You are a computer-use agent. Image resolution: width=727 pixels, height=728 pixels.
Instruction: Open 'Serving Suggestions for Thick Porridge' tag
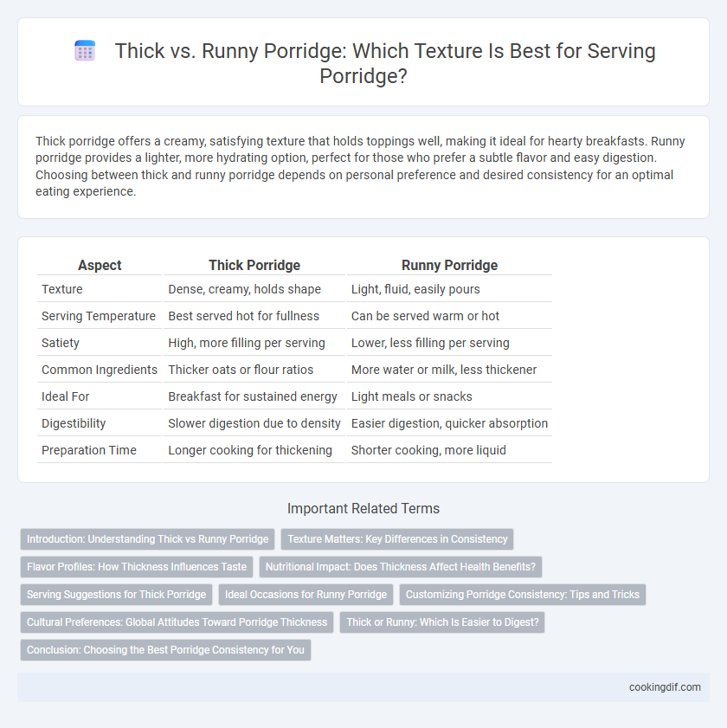tap(116, 595)
